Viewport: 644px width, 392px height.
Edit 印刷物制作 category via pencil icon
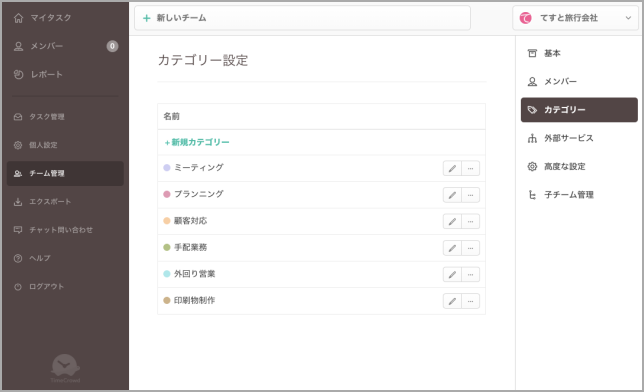click(x=452, y=301)
